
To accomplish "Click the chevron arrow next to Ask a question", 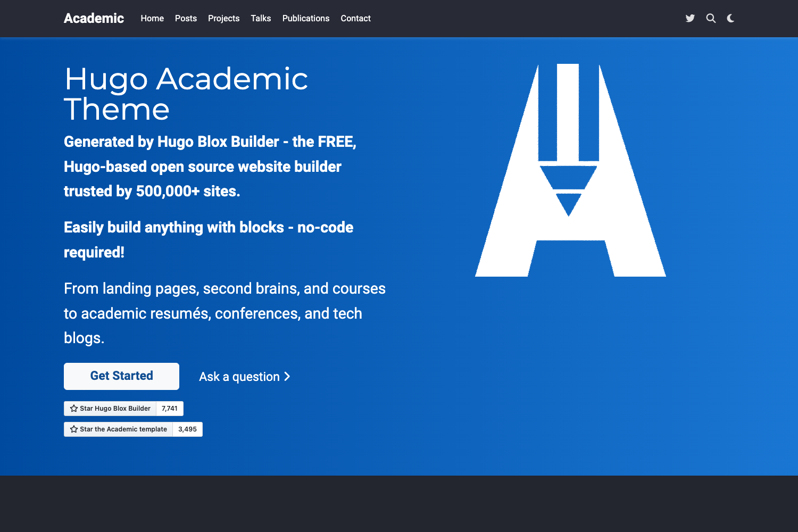I will point(288,376).
